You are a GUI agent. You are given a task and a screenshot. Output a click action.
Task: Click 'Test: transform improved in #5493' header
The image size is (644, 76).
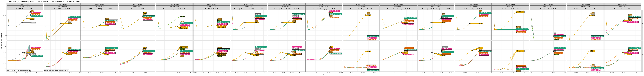[x=473, y=9]
